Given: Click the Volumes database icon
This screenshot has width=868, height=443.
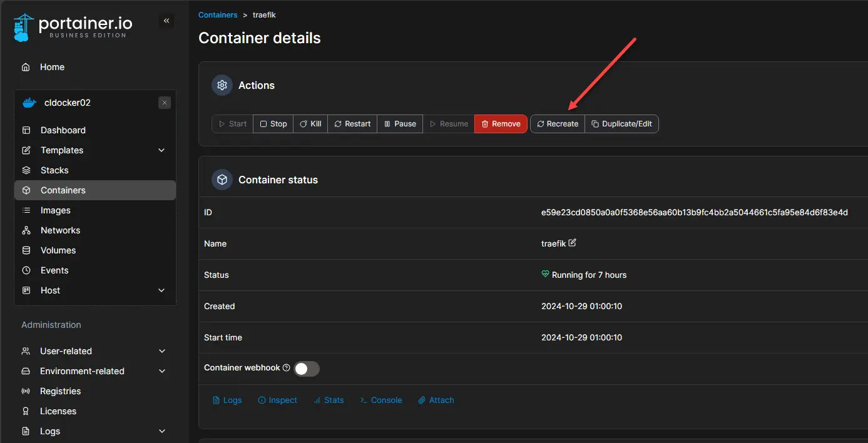Looking at the screenshot, I should click(x=26, y=250).
